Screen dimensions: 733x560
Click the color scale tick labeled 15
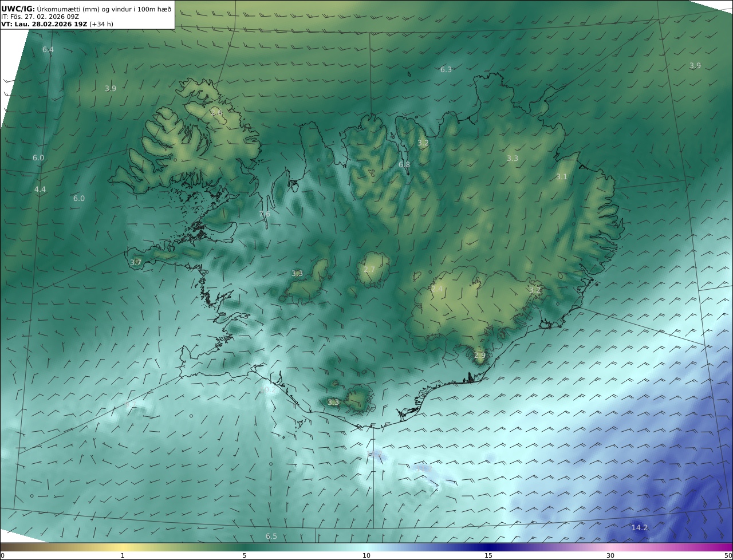(488, 555)
